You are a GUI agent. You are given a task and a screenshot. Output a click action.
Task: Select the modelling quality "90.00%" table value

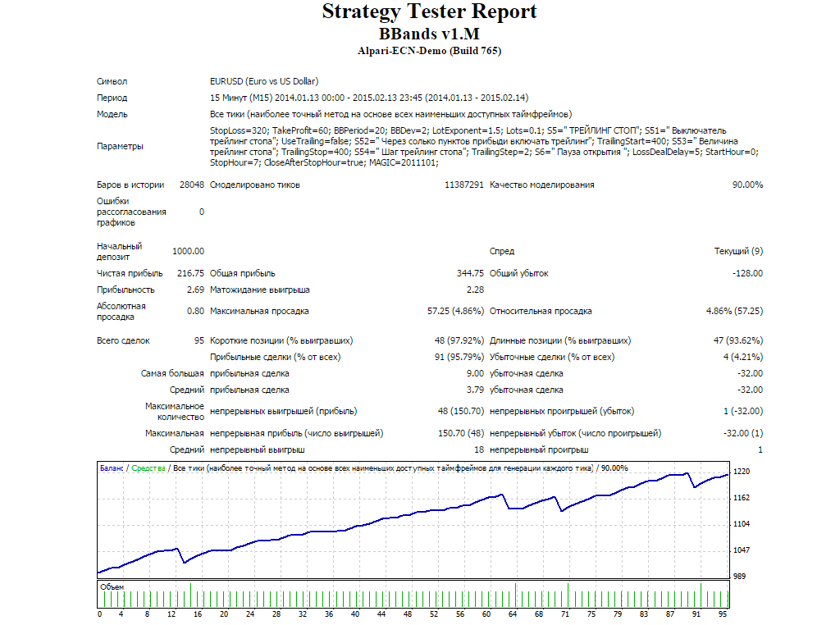(747, 185)
